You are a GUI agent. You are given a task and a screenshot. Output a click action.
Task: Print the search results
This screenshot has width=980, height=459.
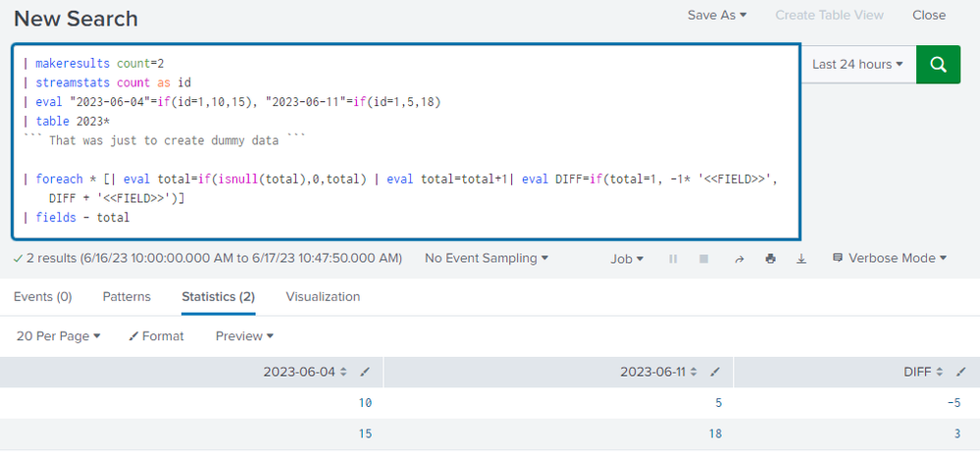point(771,259)
